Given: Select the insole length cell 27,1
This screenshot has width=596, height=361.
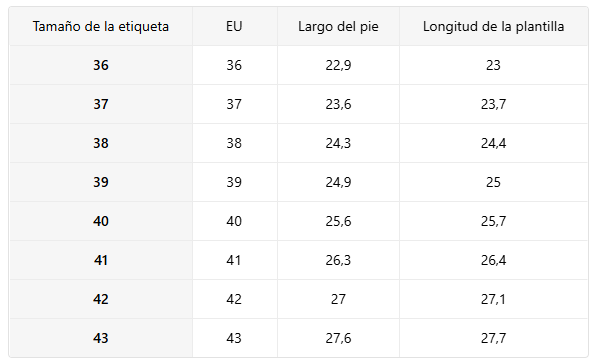Looking at the screenshot, I should (493, 299).
